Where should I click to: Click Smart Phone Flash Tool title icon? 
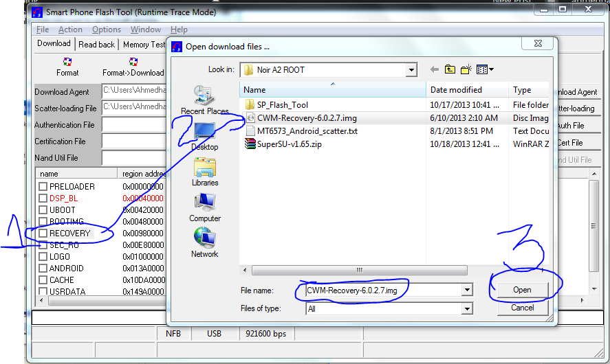click(37, 12)
